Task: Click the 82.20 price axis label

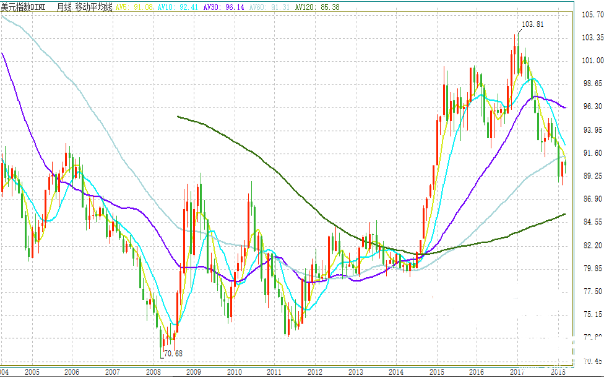Action: (593, 245)
